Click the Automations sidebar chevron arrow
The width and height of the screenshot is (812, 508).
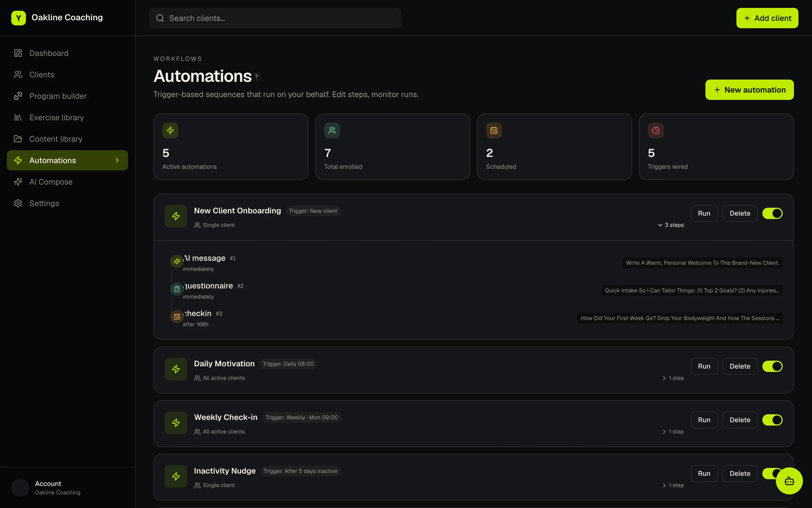click(117, 160)
